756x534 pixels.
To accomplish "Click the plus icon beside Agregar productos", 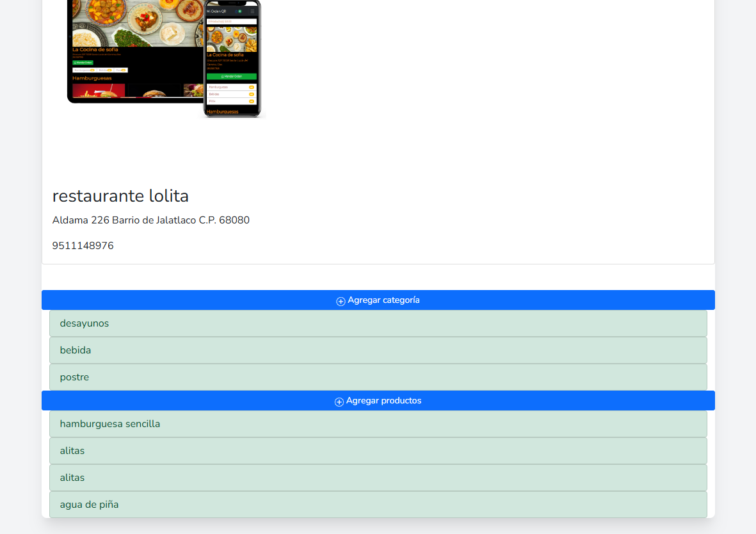I will pyautogui.click(x=339, y=401).
